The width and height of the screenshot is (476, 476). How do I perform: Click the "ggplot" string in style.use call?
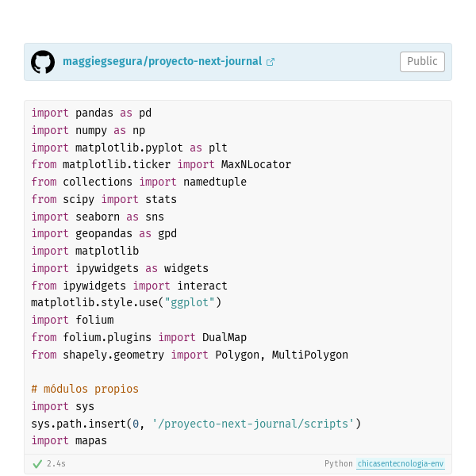(x=190, y=302)
